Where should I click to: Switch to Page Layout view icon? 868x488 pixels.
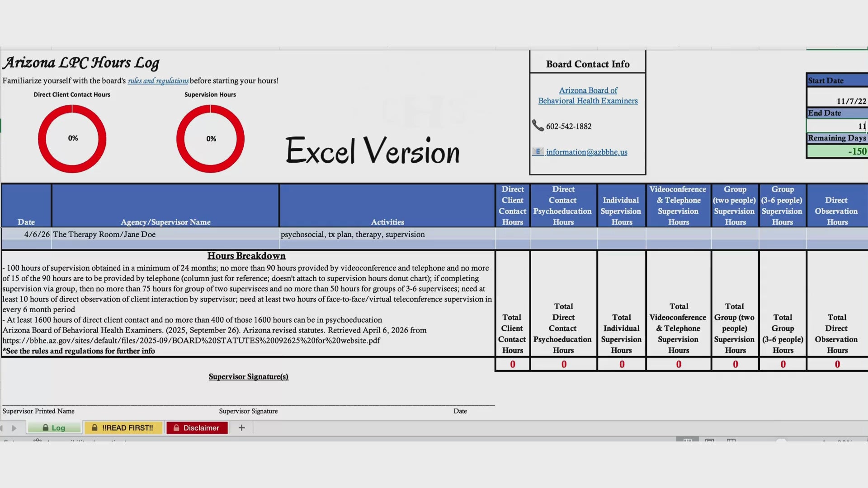709,440
